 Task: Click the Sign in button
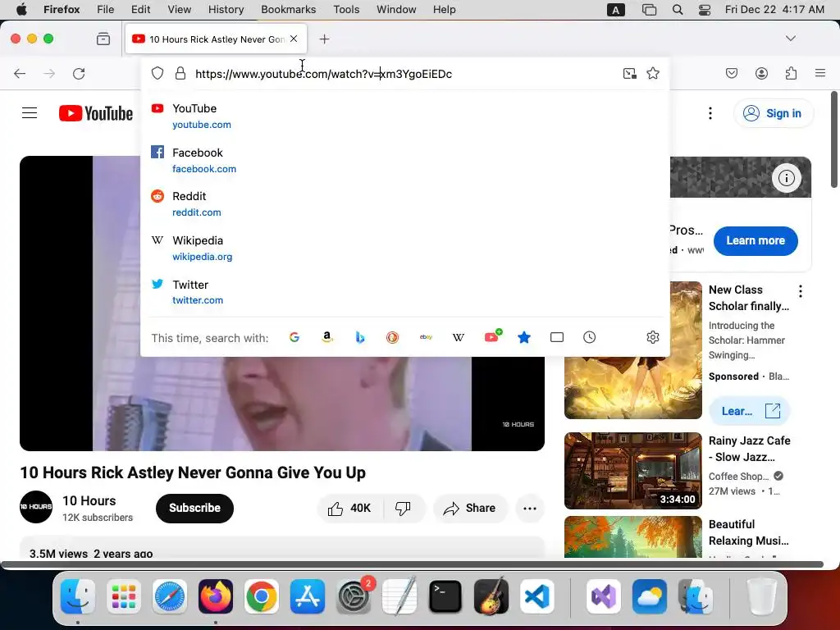click(x=773, y=113)
